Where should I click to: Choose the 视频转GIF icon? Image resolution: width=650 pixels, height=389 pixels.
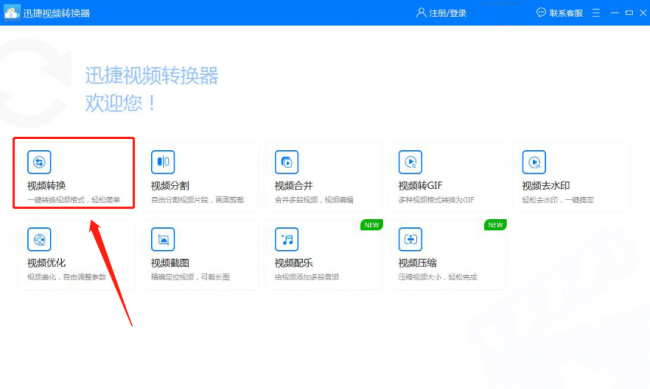pos(410,162)
